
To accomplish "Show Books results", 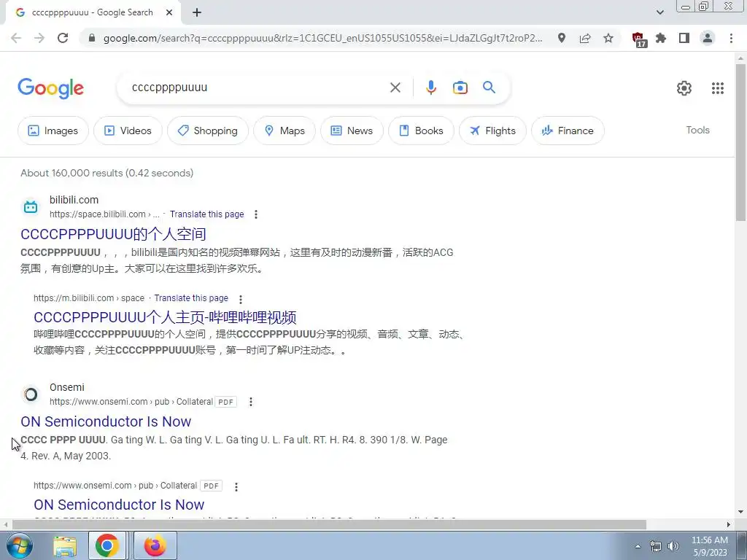I will [x=421, y=131].
